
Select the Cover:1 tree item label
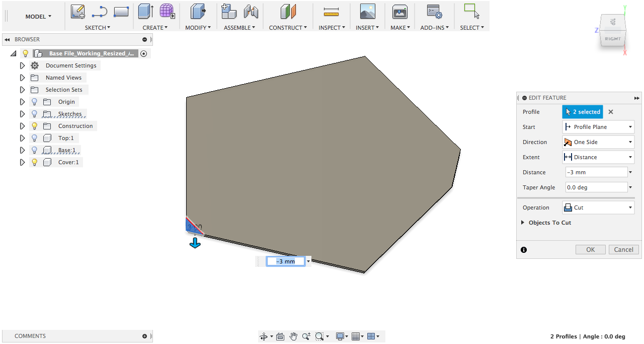pos(68,162)
